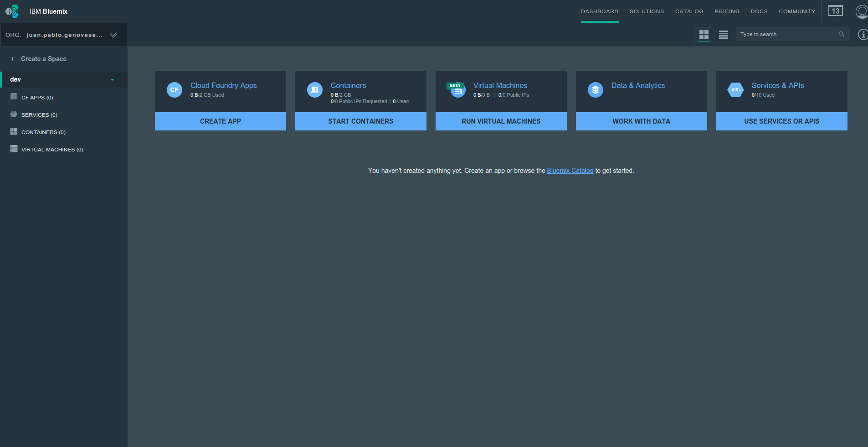Open the notifications counter showing 13
Viewport: 868px width, 447px height.
tap(836, 11)
